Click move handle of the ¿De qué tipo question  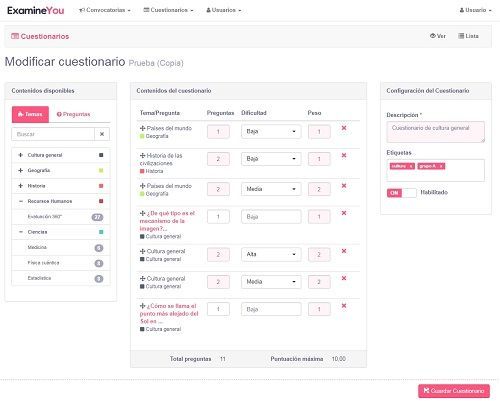[143, 213]
